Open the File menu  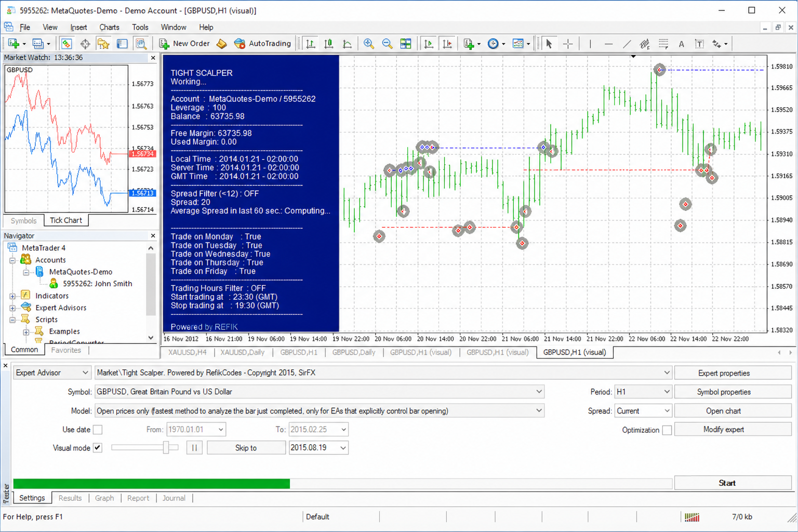tap(25, 27)
